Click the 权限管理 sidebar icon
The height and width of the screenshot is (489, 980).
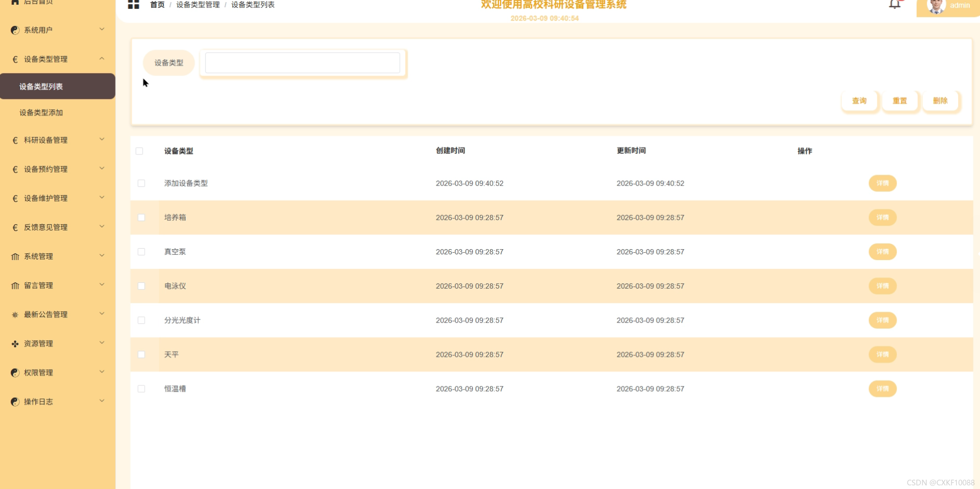(x=15, y=372)
